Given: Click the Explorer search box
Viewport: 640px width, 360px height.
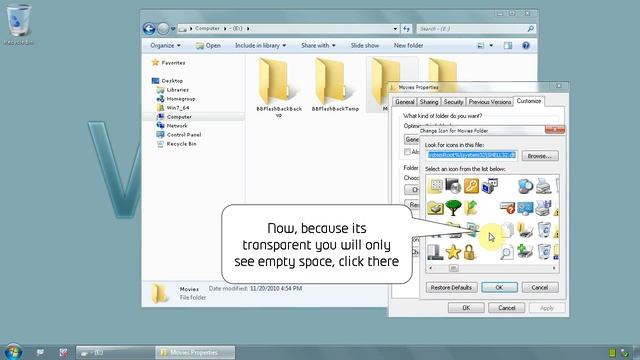Looking at the screenshot, I should 476,29.
